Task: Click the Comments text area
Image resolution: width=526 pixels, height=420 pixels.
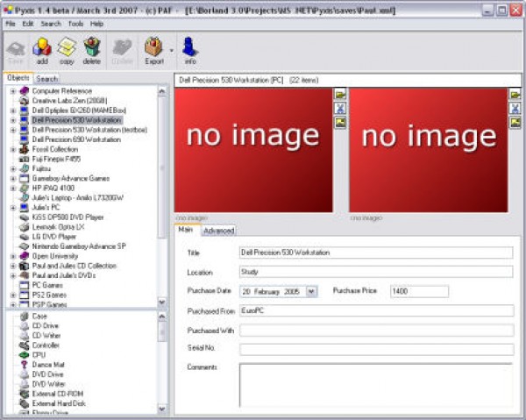Action: pos(376,385)
